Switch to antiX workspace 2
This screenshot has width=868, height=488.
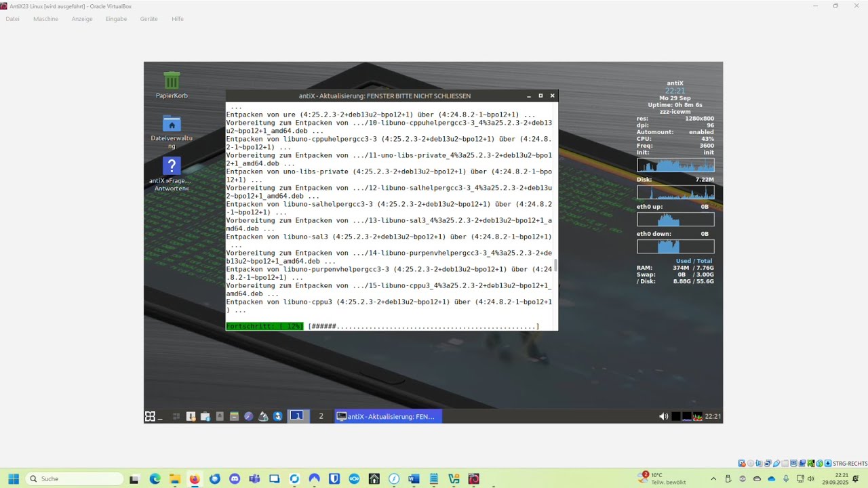pos(321,416)
